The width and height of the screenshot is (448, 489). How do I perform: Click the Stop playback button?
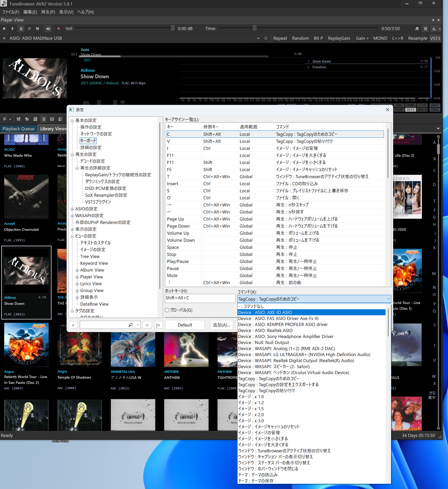click(x=4, y=29)
